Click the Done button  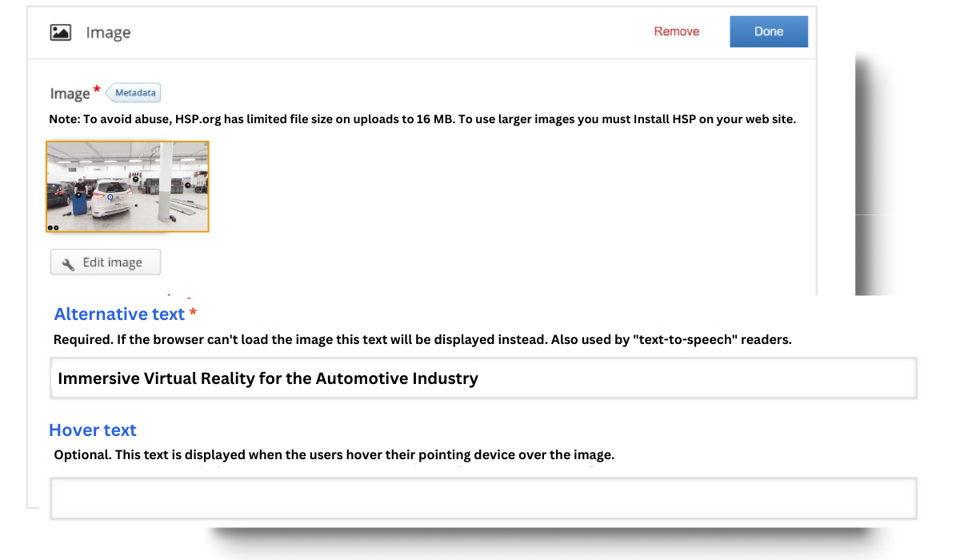click(x=768, y=31)
